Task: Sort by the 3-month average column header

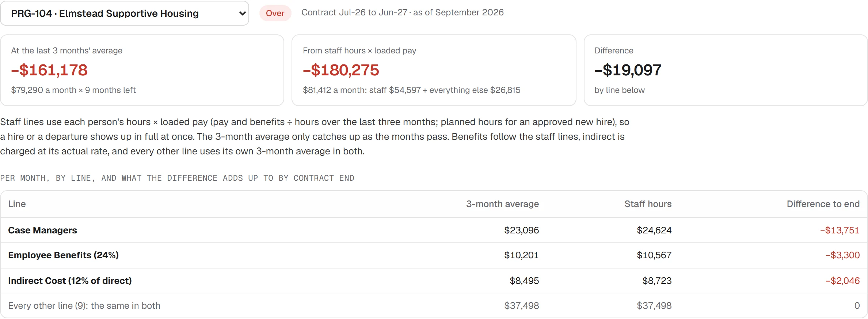Action: tap(502, 204)
